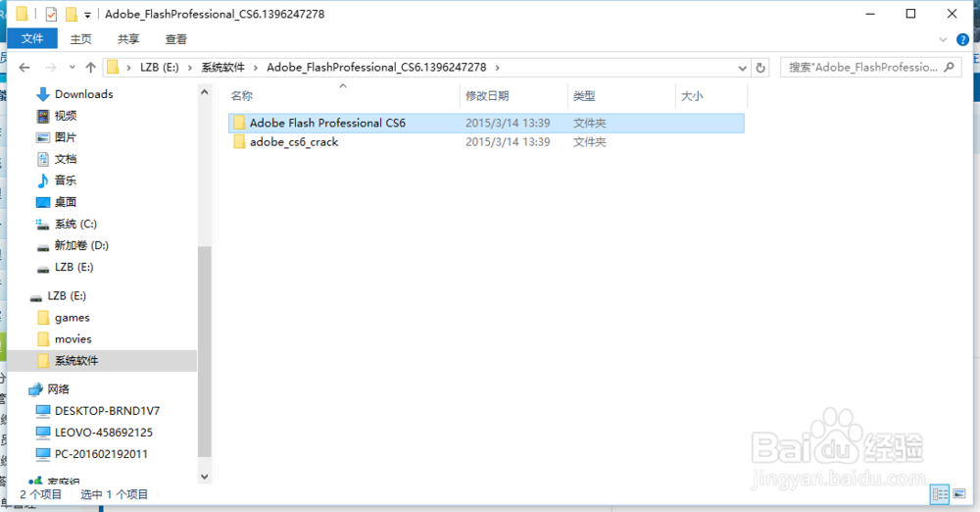The width and height of the screenshot is (980, 512).
Task: Click the Adobe Flash Professional CS6 folder icon
Action: tap(239, 123)
